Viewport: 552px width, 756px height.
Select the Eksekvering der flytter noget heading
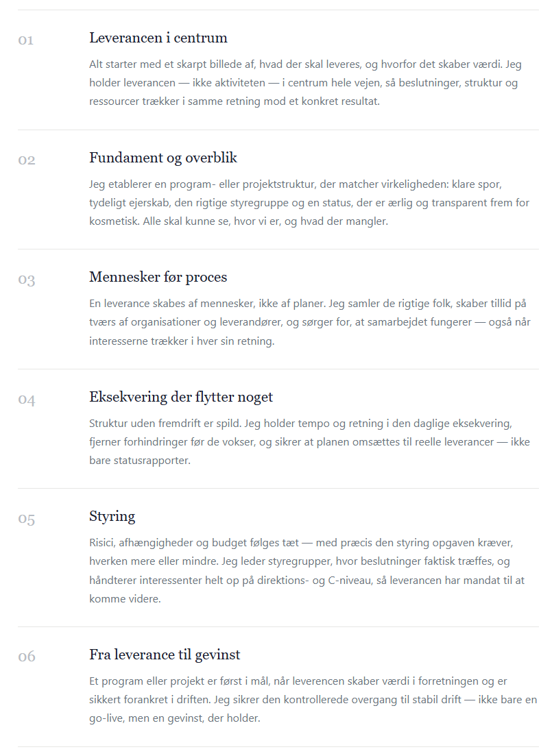pos(181,397)
